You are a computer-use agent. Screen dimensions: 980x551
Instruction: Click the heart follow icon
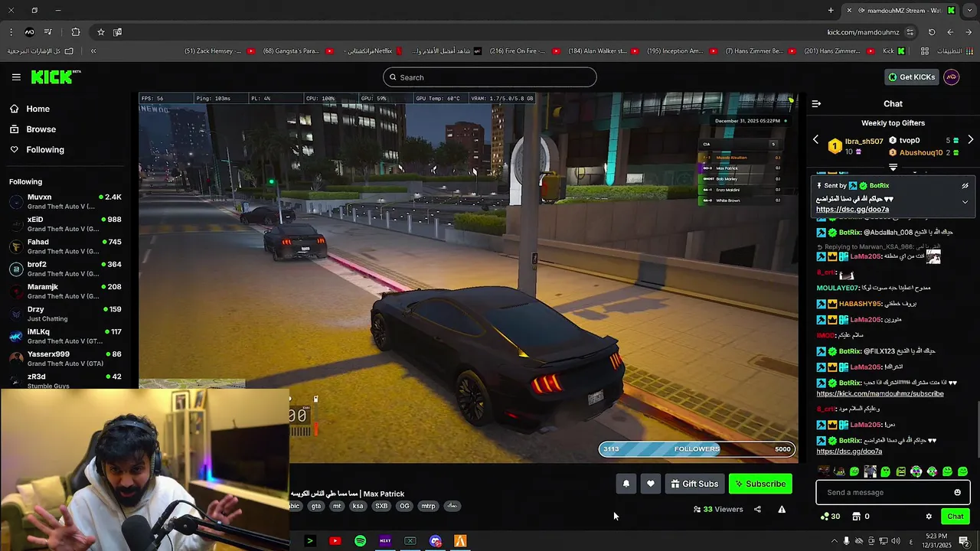(x=651, y=484)
